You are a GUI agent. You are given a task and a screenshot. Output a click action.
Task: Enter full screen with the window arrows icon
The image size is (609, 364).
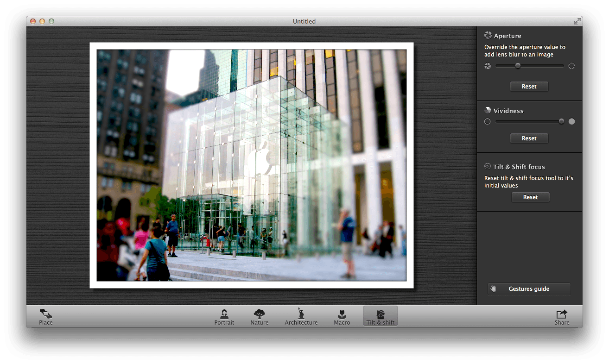click(x=577, y=21)
